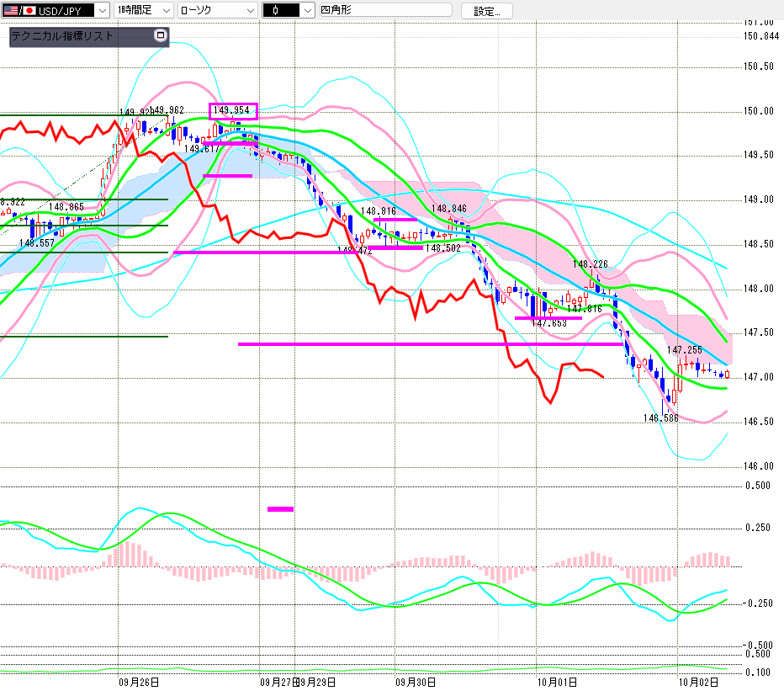
Task: Select the short magenta marker in MACD pane
Action: [280, 508]
